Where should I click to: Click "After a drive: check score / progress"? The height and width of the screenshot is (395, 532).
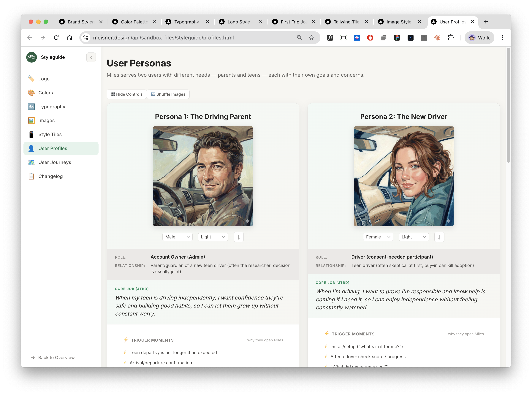tap(368, 356)
